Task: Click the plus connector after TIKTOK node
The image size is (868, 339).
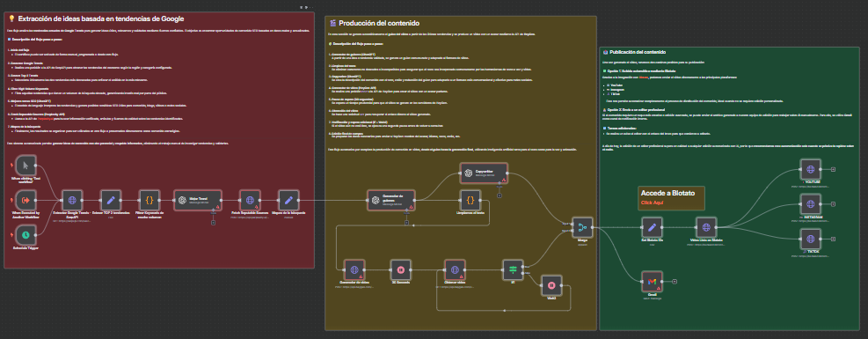Action: 833,239
